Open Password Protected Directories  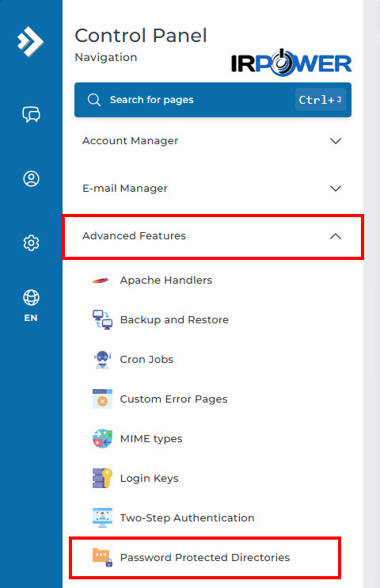(204, 558)
